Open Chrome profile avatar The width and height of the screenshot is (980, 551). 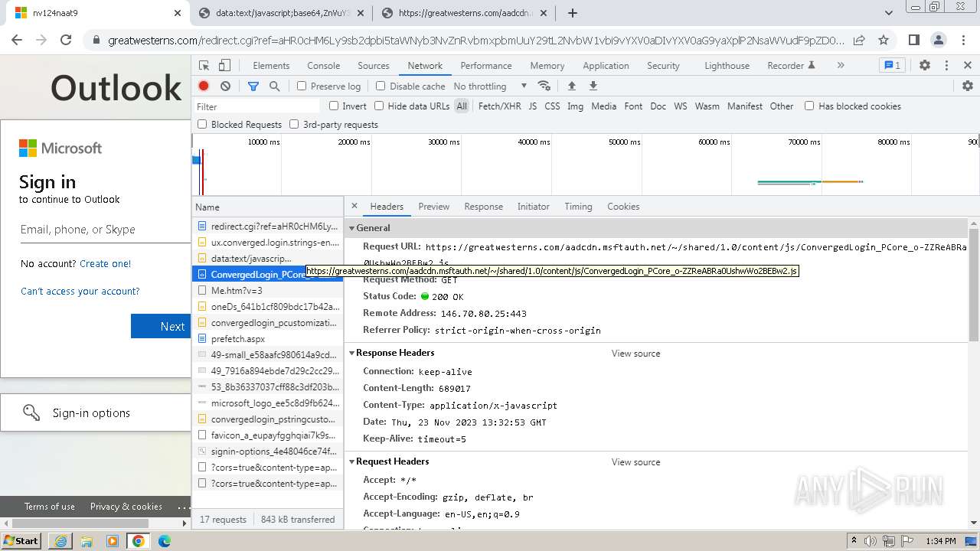[939, 41]
